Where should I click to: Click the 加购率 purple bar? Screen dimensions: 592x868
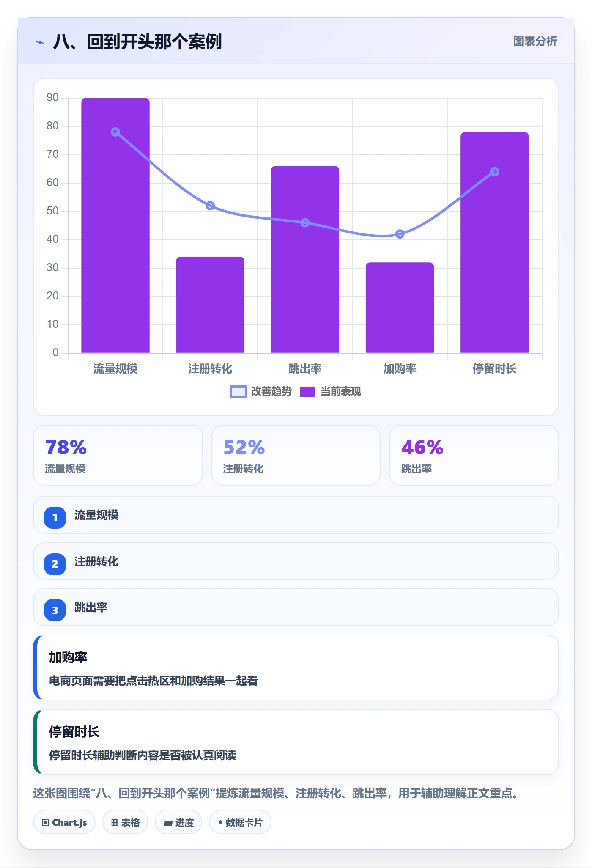[400, 308]
